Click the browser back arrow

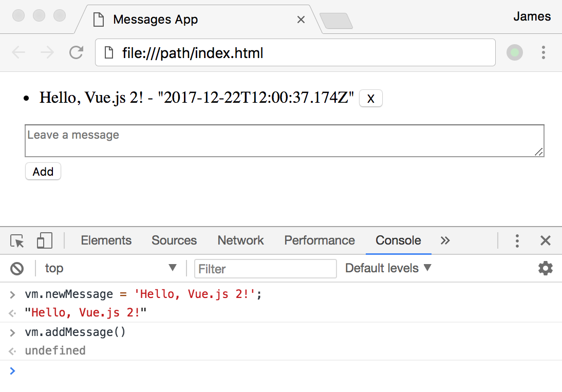[x=18, y=52]
